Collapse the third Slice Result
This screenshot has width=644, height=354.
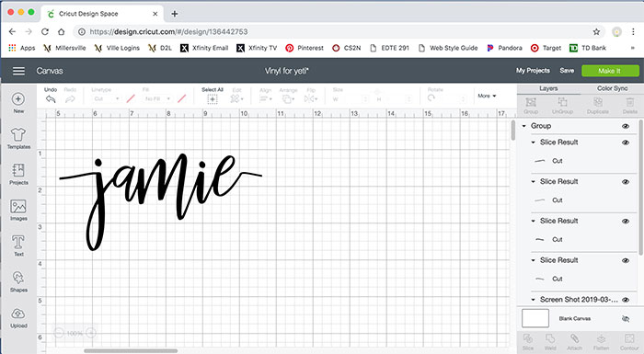coord(533,221)
